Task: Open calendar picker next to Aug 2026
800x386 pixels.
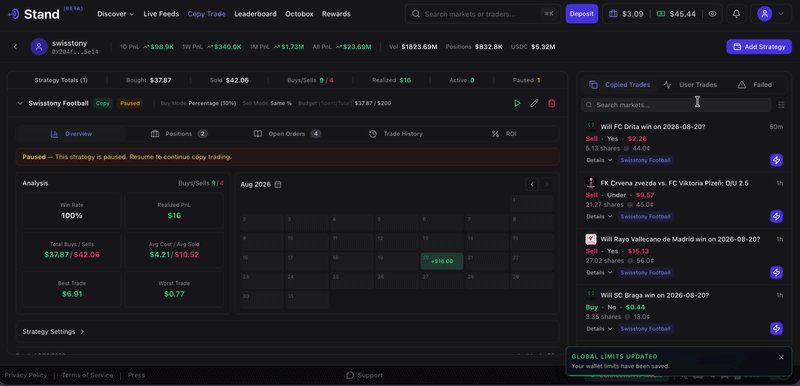Action: click(278, 184)
